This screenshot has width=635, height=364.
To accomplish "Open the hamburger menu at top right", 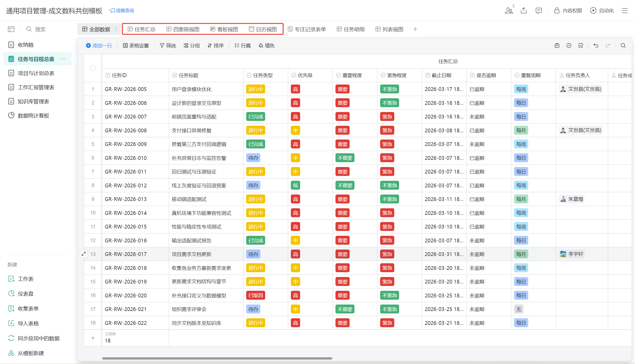I will pyautogui.click(x=625, y=10).
